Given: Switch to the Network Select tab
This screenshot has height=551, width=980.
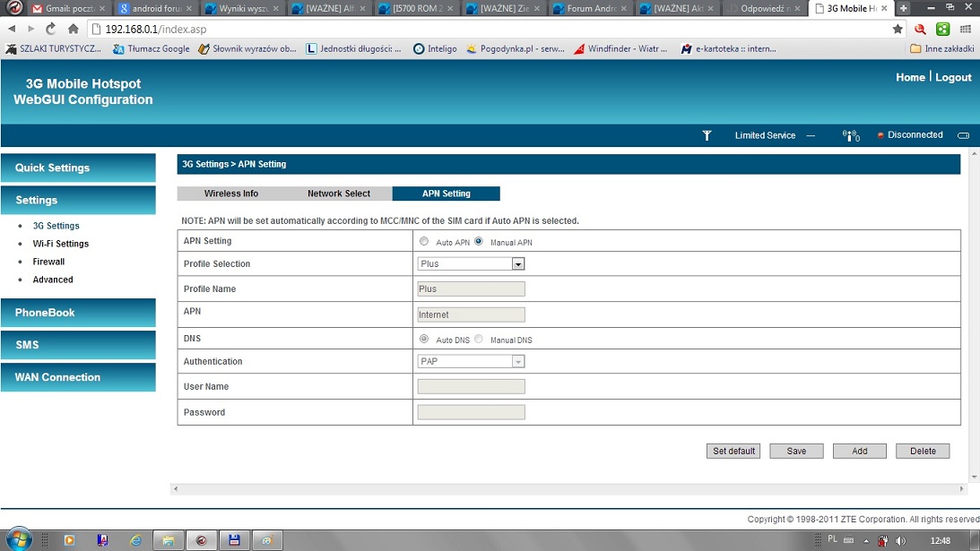Looking at the screenshot, I should click(338, 194).
